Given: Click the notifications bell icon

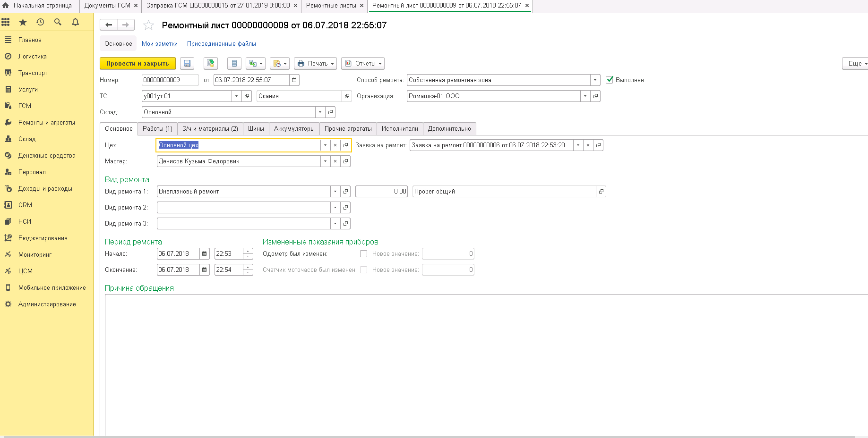Looking at the screenshot, I should pyautogui.click(x=75, y=22).
